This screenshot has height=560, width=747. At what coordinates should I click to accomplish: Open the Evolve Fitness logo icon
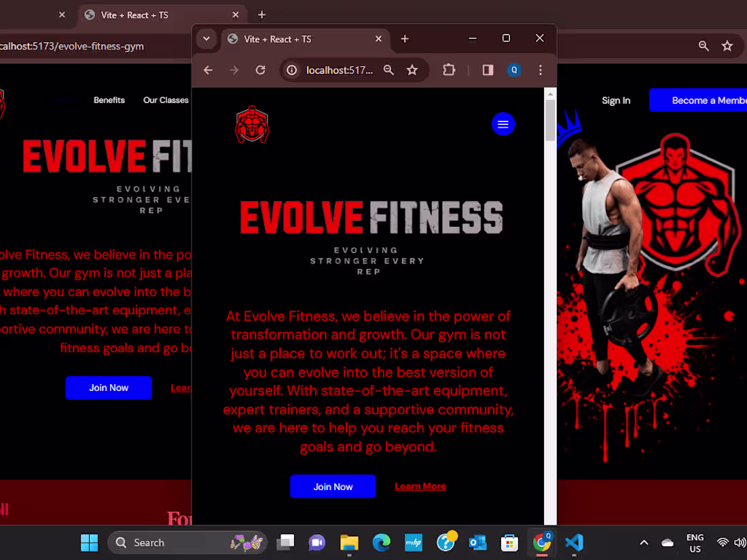pos(252,124)
